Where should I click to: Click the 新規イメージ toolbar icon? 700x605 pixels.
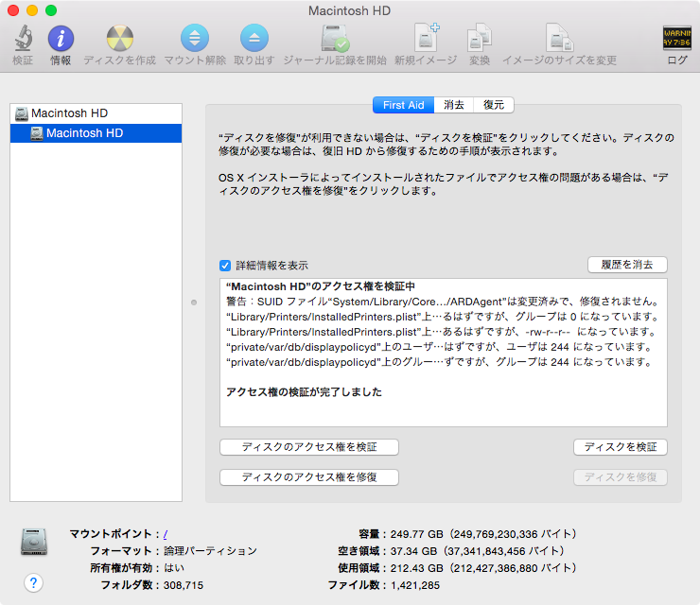coord(426,37)
